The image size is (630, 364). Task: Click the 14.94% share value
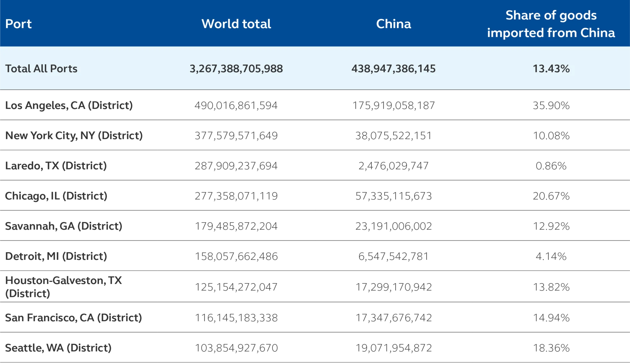pos(551,318)
